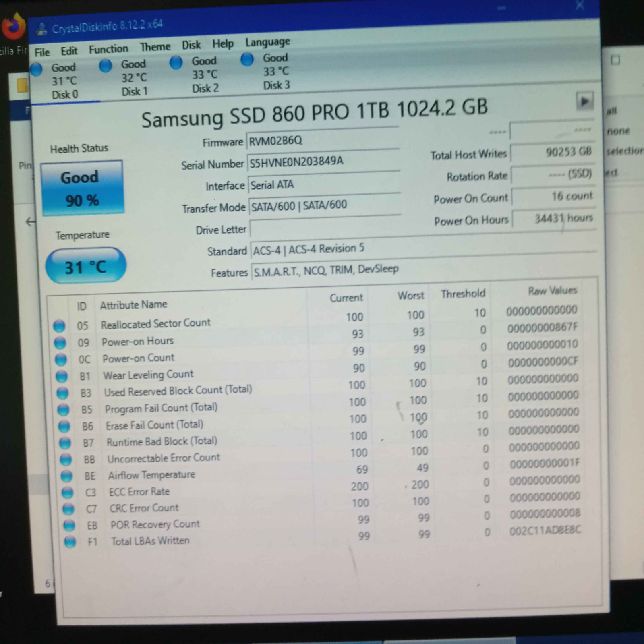Screen dimensions: 644x644
Task: Click the POR Recovery Count status orb
Action: click(x=69, y=526)
